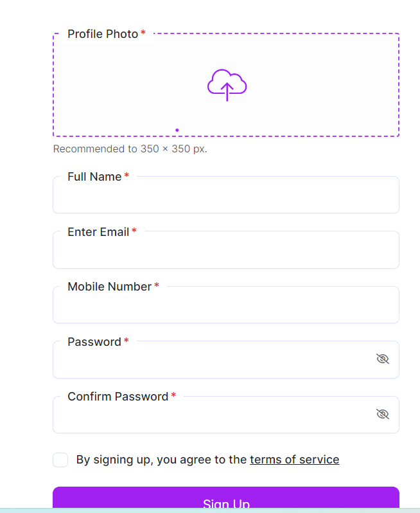Click into the Mobile Number field

click(x=226, y=305)
